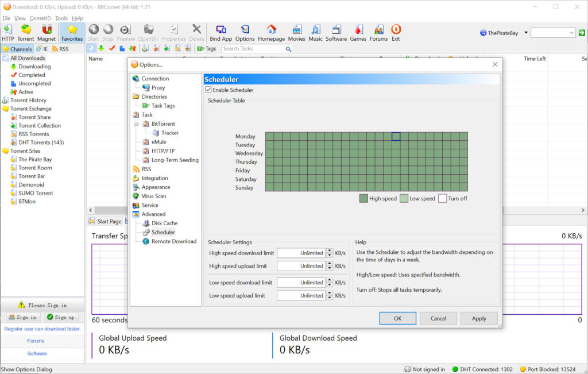This screenshot has width=588, height=374.
Task: Click the low speed upload limit field
Action: (301, 295)
